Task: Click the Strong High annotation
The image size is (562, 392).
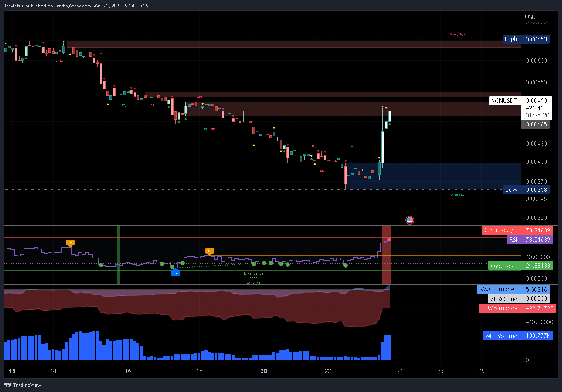Action: [457, 35]
